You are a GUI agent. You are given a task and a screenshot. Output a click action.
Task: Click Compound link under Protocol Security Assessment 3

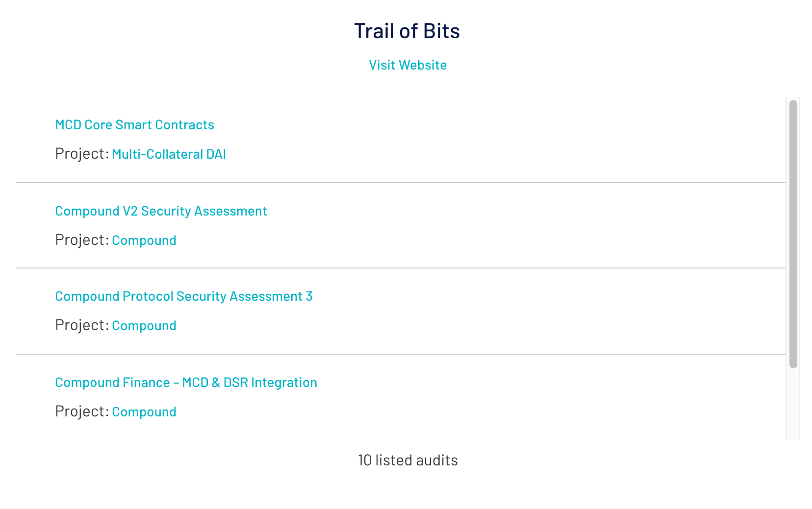(x=144, y=325)
